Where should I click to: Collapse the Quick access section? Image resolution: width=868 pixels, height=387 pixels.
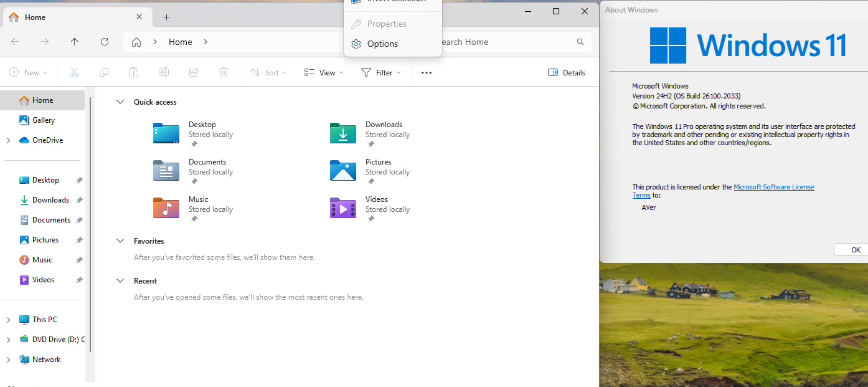[120, 102]
